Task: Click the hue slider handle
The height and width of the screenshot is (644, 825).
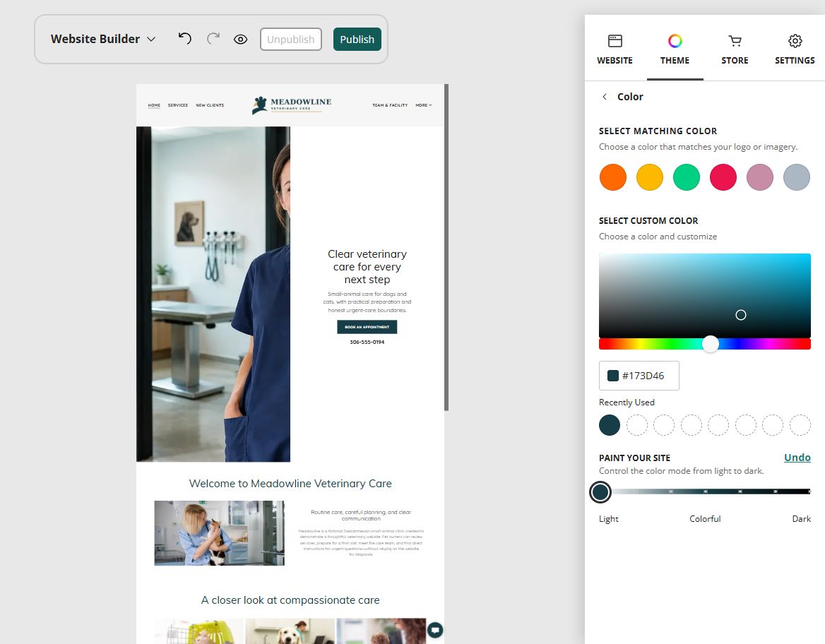Action: pyautogui.click(x=711, y=344)
